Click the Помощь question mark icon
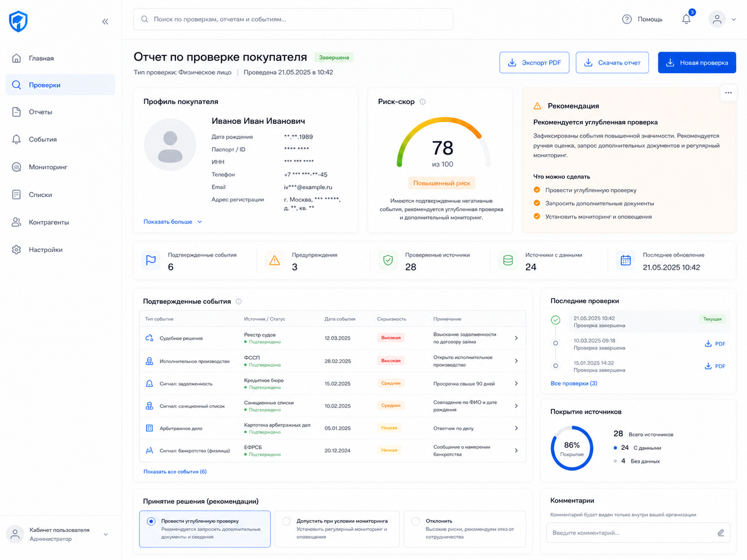This screenshot has width=747, height=560. [x=627, y=19]
